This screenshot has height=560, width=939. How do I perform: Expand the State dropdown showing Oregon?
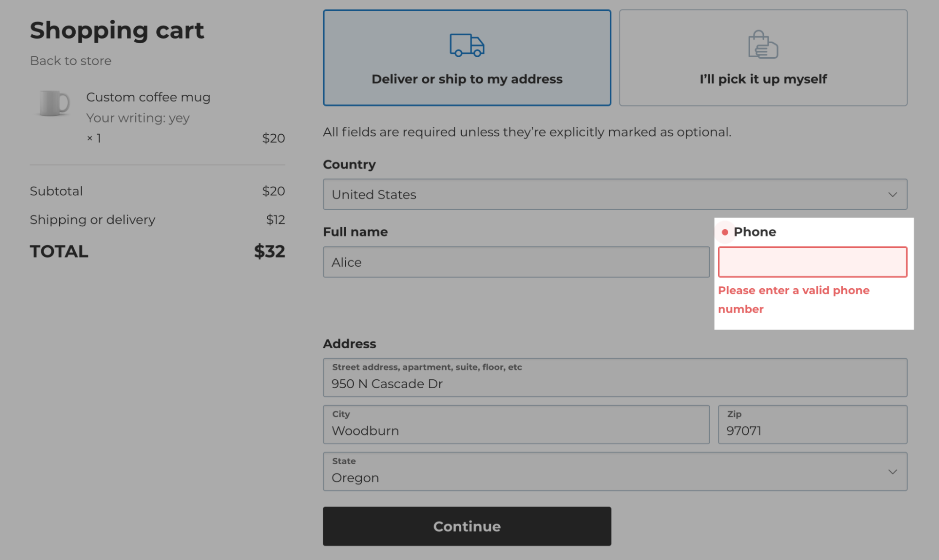click(x=615, y=471)
